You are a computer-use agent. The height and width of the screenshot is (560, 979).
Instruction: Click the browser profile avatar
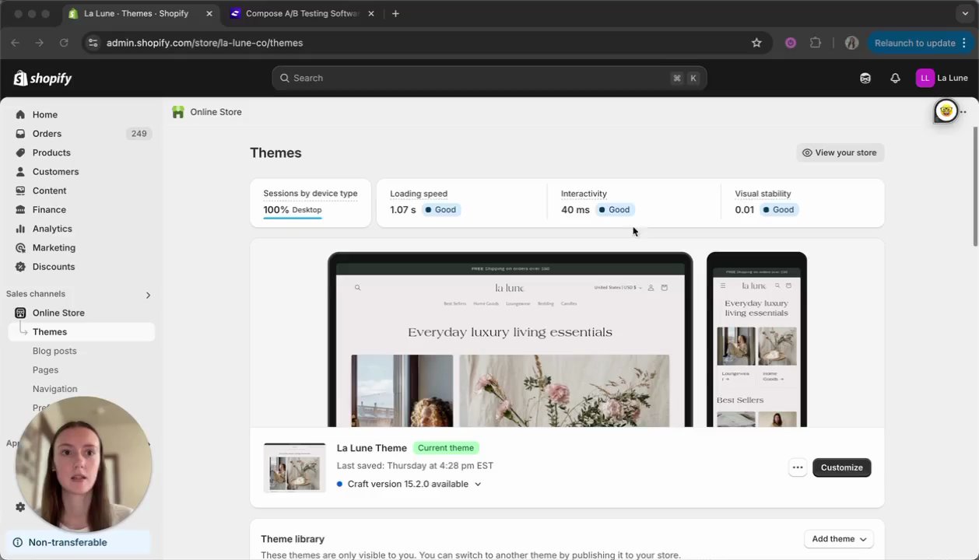coord(851,43)
